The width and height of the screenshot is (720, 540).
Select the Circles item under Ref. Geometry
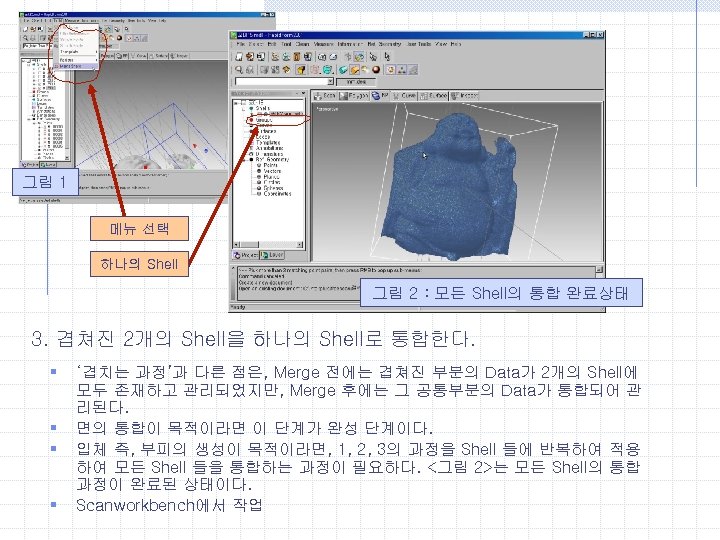(272, 182)
